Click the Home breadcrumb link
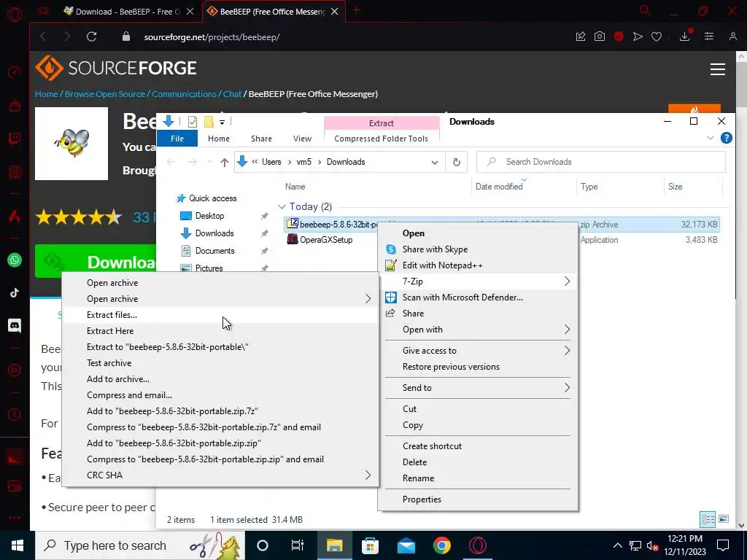The height and width of the screenshot is (560, 747). point(46,94)
